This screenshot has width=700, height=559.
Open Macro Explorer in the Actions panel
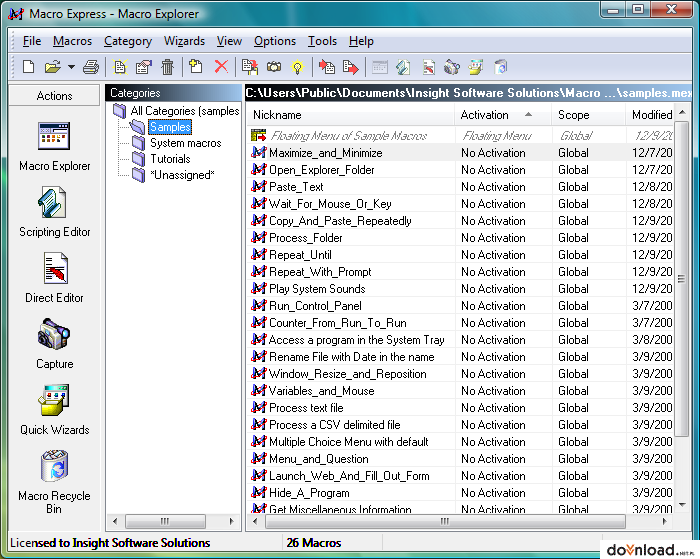pos(54,146)
